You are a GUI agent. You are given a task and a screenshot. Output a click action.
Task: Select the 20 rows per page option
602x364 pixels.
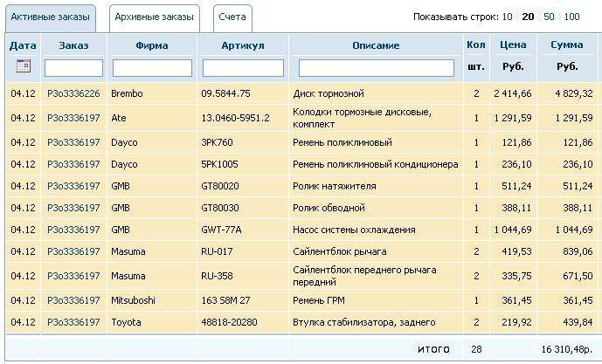pyautogui.click(x=528, y=17)
